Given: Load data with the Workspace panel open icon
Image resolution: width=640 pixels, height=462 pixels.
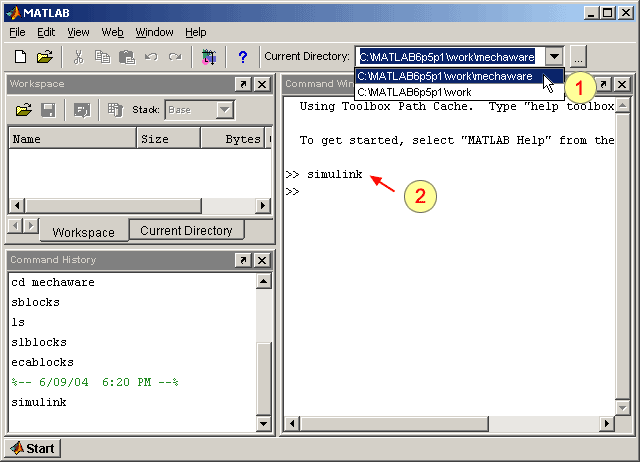Looking at the screenshot, I should pos(24,110).
